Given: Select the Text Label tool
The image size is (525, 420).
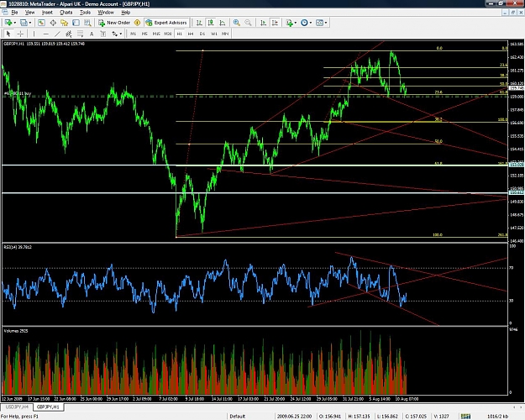Looking at the screenshot, I should (x=103, y=34).
